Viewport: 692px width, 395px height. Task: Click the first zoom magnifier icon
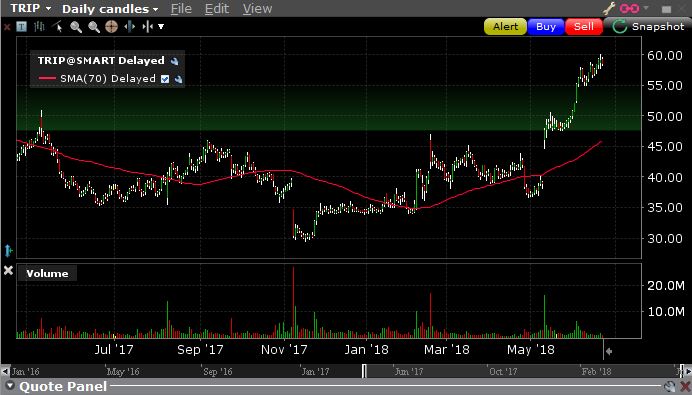click(x=76, y=27)
